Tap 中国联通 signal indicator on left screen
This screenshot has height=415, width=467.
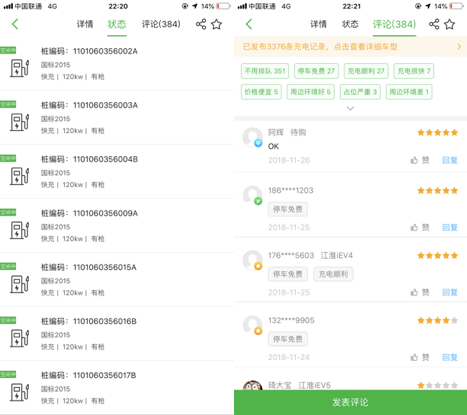(x=23, y=6)
